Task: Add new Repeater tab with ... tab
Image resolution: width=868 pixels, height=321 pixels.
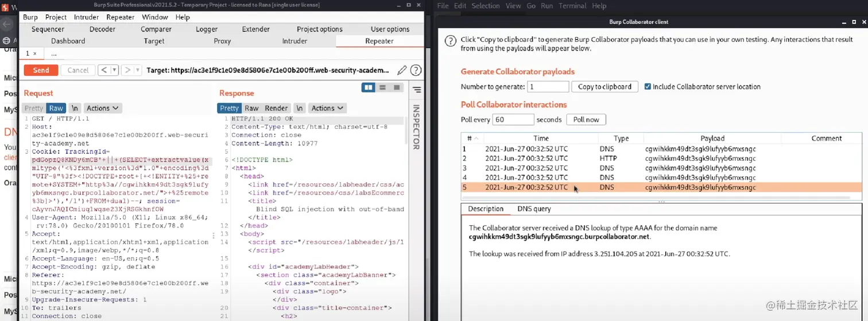Action: [54, 53]
